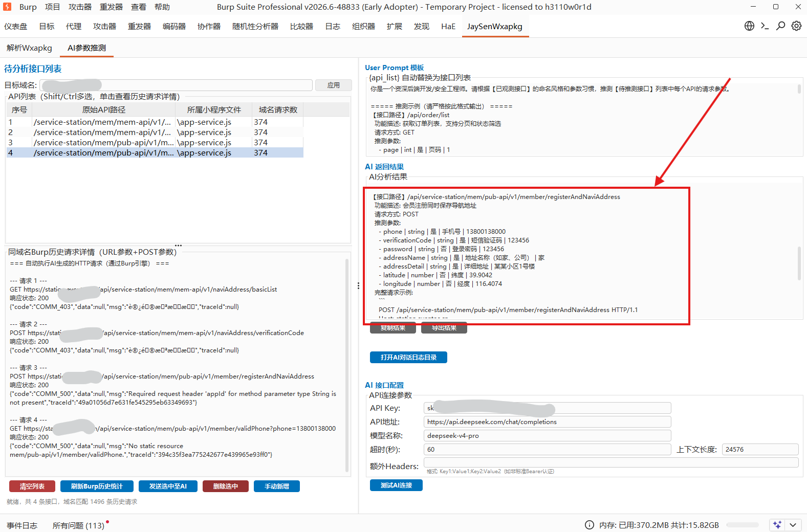
Task: Sort by 原始API路径 column header
Action: point(103,110)
